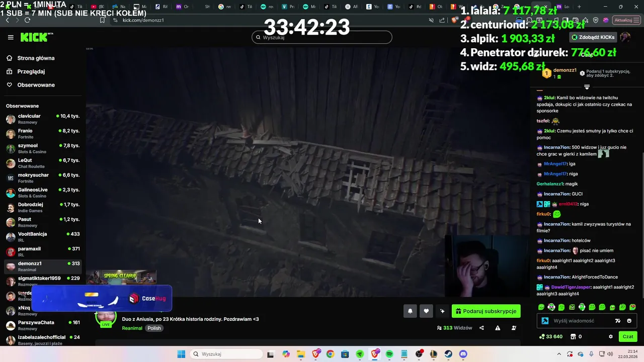Focus the Kick Wyszukaj search field
This screenshot has height=362, width=644.
(322, 37)
